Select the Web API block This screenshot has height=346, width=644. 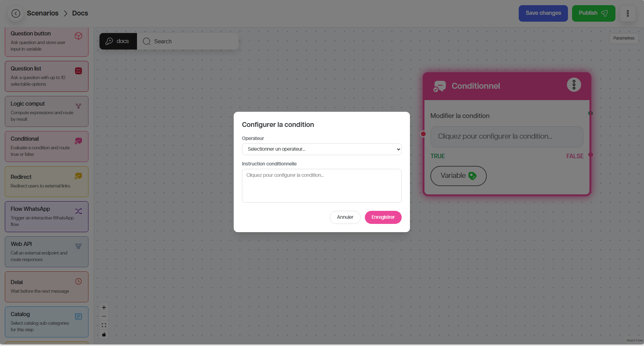pyautogui.click(x=46, y=251)
